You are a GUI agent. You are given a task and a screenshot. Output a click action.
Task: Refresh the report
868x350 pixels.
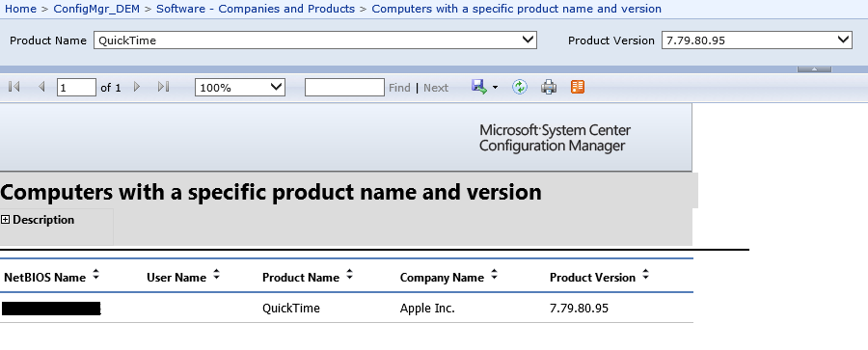click(x=519, y=87)
